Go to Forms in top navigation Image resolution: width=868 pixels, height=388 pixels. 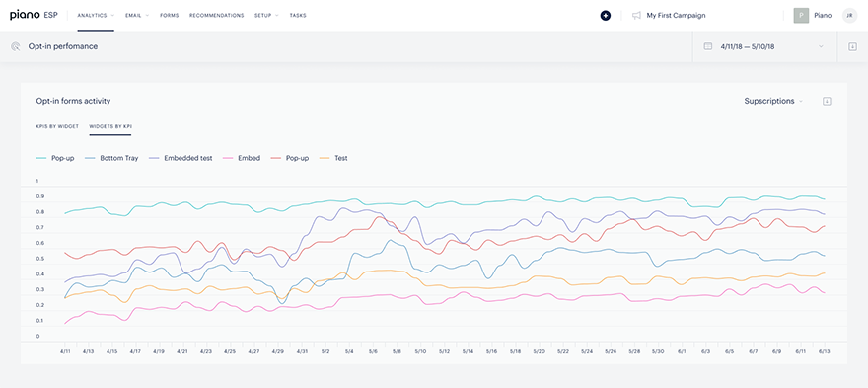click(170, 16)
